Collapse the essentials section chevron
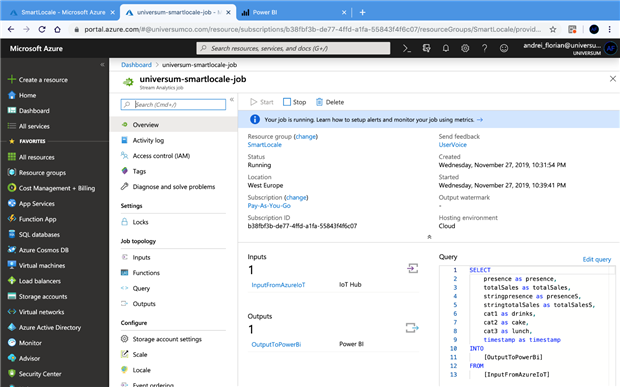620x387 pixels. coord(429,237)
